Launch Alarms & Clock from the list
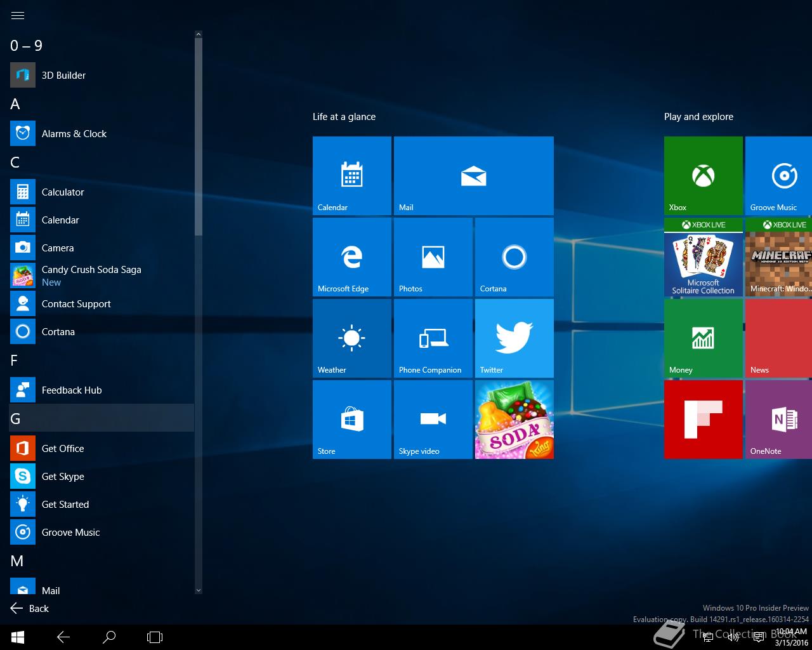The image size is (812, 650). [101, 133]
